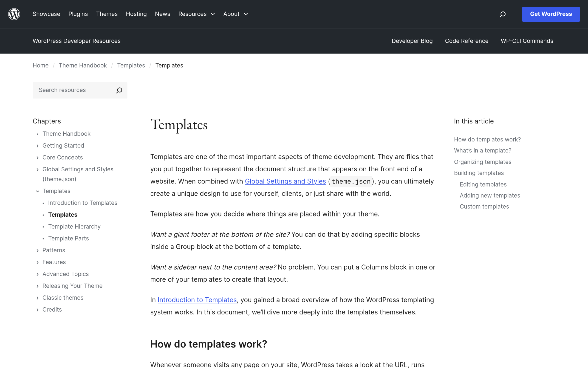The image size is (588, 368).
Task: Open Patterns chapter link
Action: pyautogui.click(x=54, y=250)
